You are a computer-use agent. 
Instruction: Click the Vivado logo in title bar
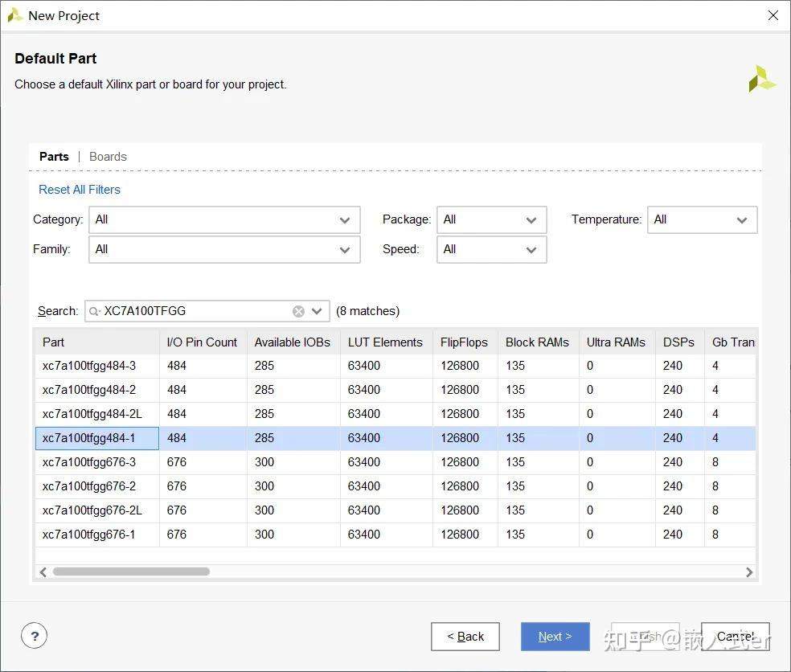point(14,15)
